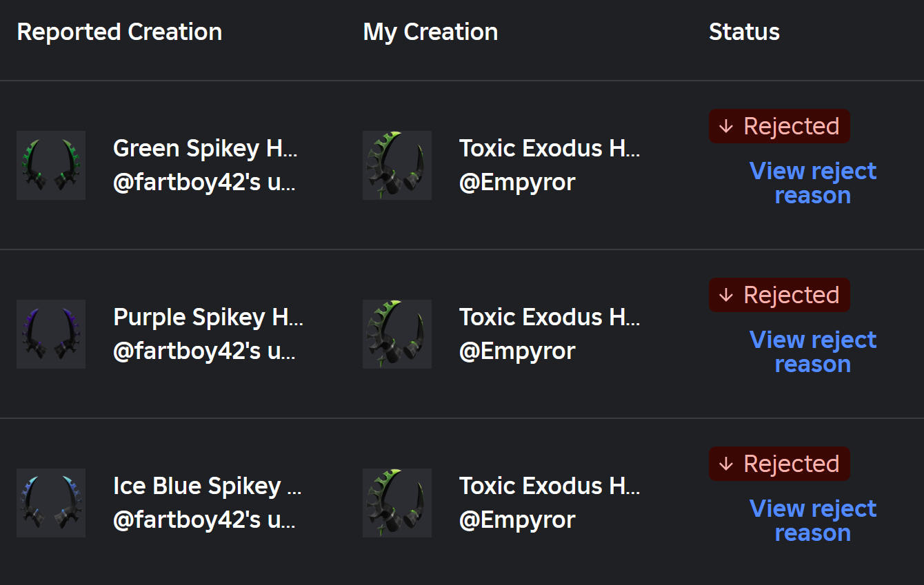Open @fartboy42's profile in the first row

pyautogui.click(x=204, y=183)
